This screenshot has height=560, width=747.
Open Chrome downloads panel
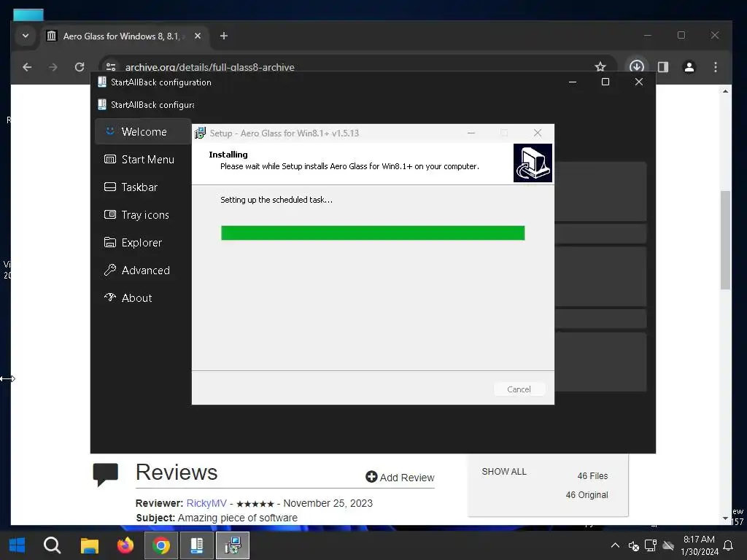tap(636, 67)
